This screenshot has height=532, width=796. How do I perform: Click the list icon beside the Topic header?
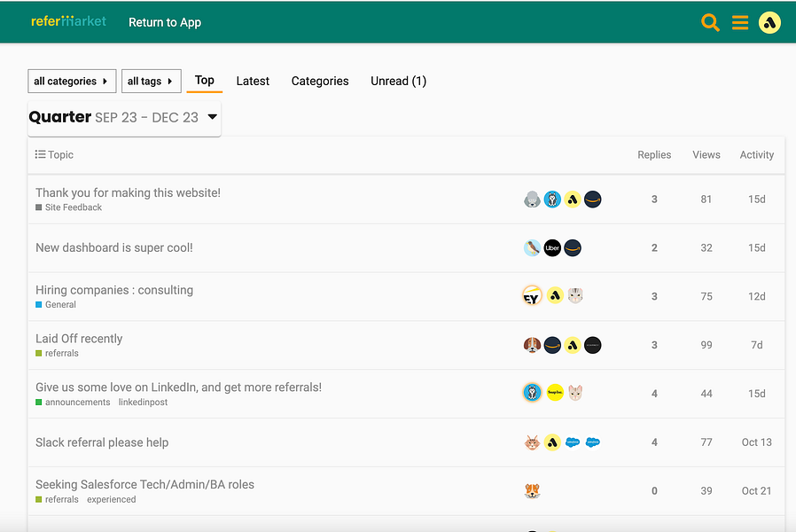click(x=39, y=154)
